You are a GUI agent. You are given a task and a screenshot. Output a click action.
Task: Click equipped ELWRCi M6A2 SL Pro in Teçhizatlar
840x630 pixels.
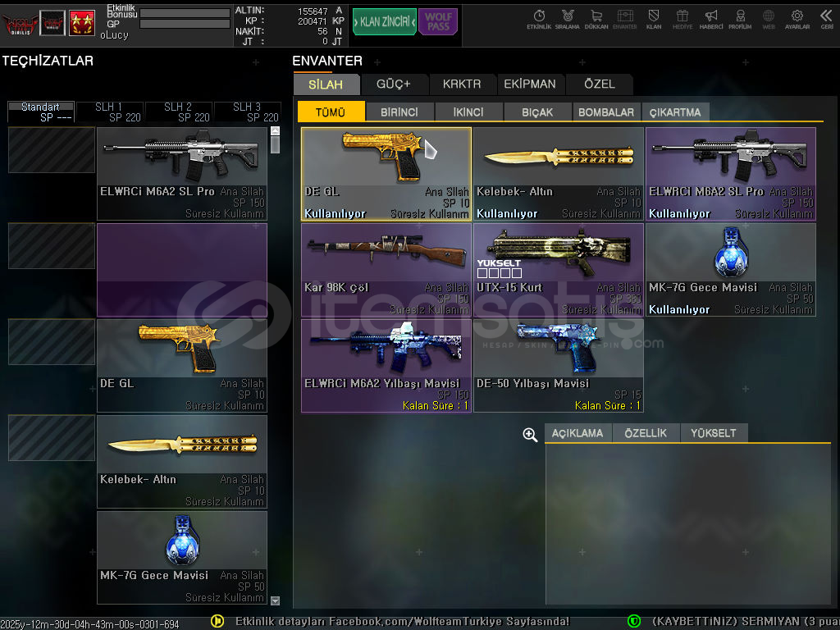pos(182,174)
